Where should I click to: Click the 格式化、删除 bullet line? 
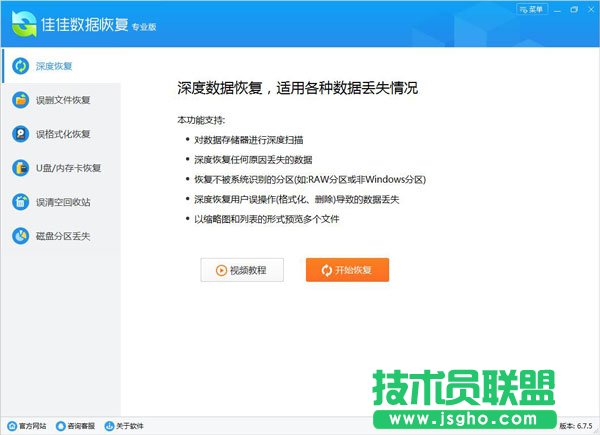[x=297, y=199]
